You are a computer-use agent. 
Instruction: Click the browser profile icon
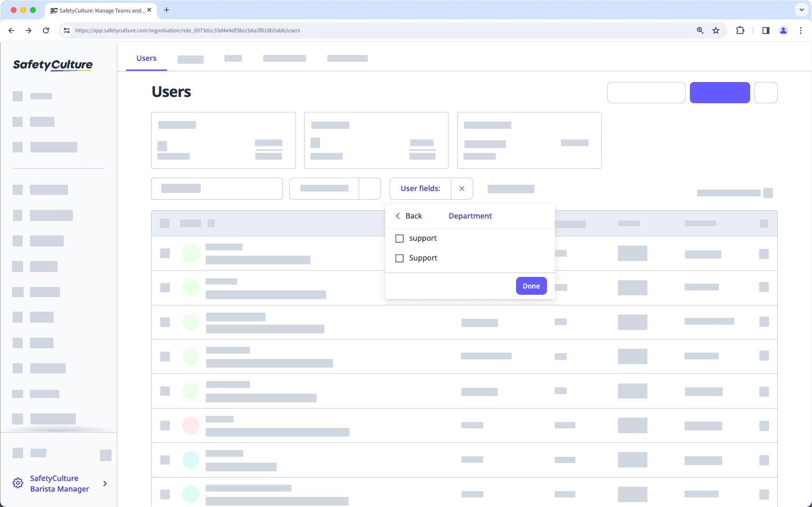point(783,30)
